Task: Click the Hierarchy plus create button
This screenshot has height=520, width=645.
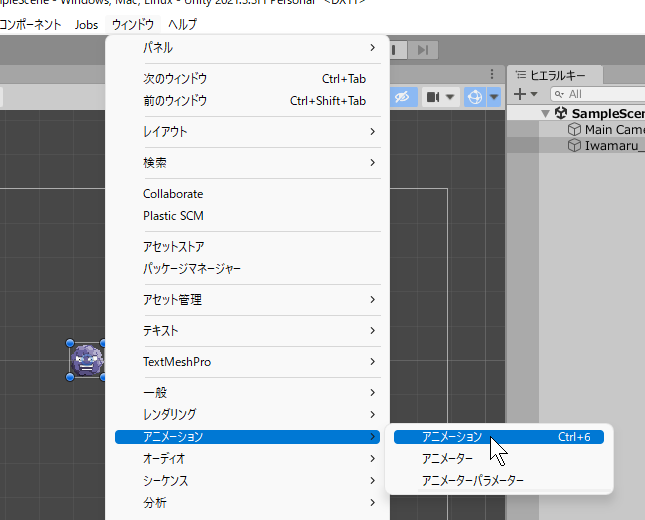Action: click(520, 94)
